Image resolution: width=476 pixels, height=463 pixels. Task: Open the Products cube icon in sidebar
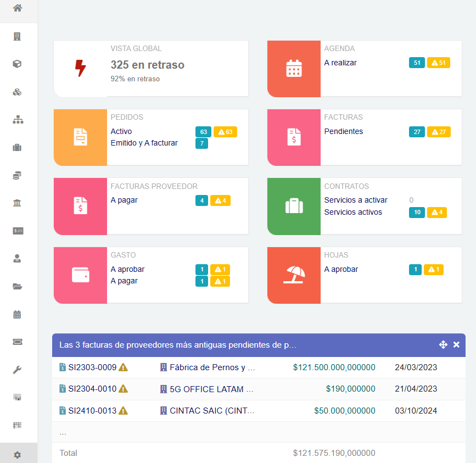[x=17, y=64]
